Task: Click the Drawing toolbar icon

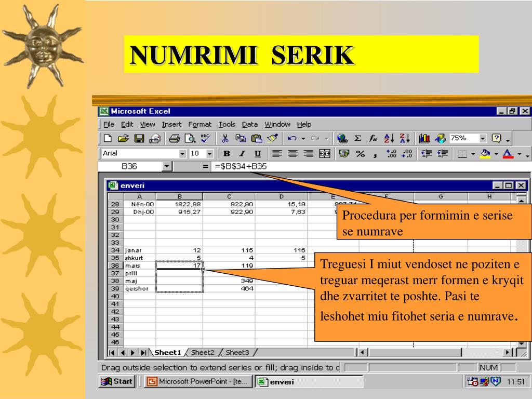Action: pyautogui.click(x=441, y=138)
